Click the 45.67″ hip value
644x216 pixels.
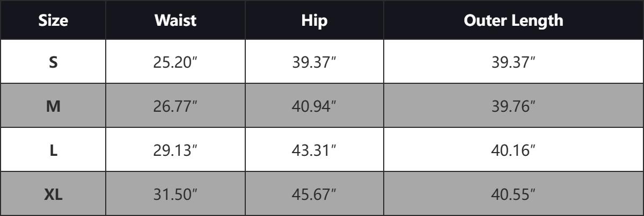[x=314, y=195]
